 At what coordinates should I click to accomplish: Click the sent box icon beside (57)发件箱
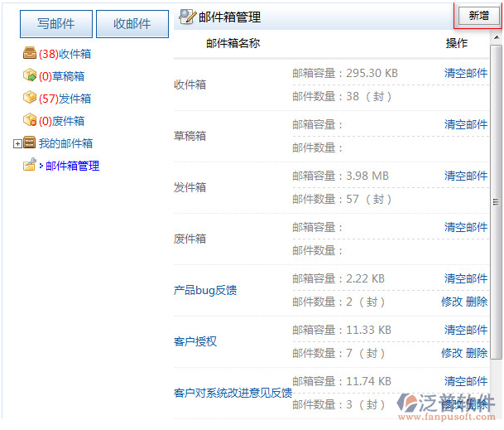(30, 98)
